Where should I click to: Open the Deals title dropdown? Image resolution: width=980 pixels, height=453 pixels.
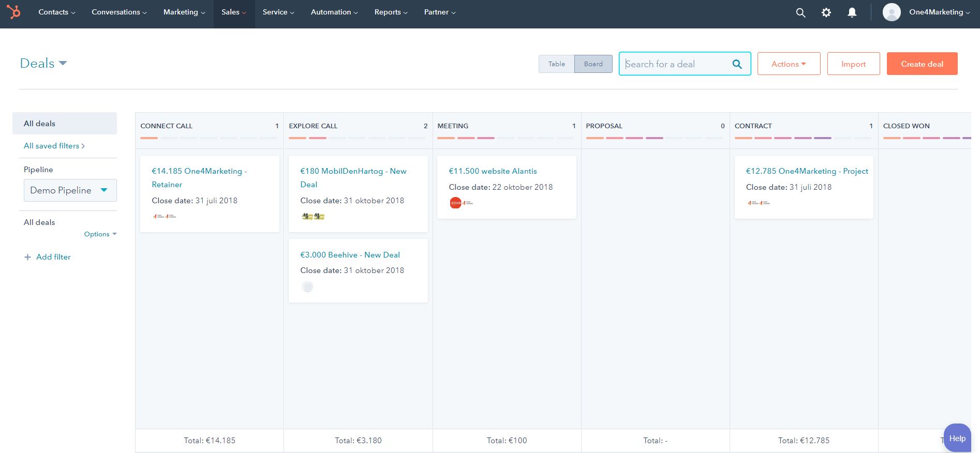43,63
